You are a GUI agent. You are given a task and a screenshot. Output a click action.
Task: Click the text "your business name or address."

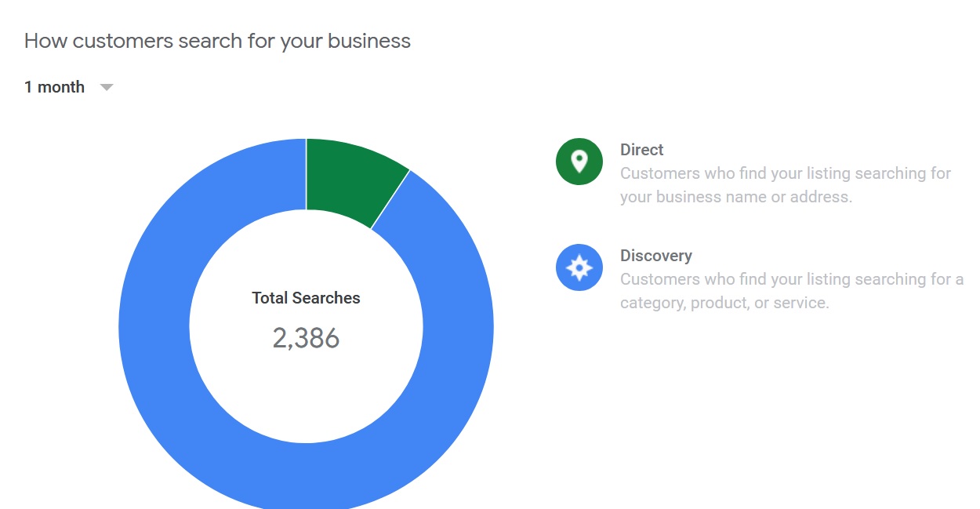click(x=735, y=197)
